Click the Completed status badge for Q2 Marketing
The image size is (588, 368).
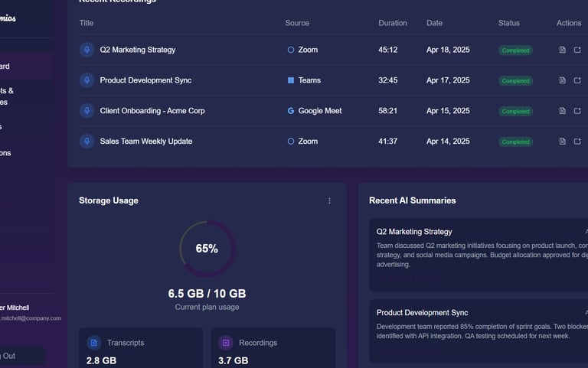click(515, 50)
